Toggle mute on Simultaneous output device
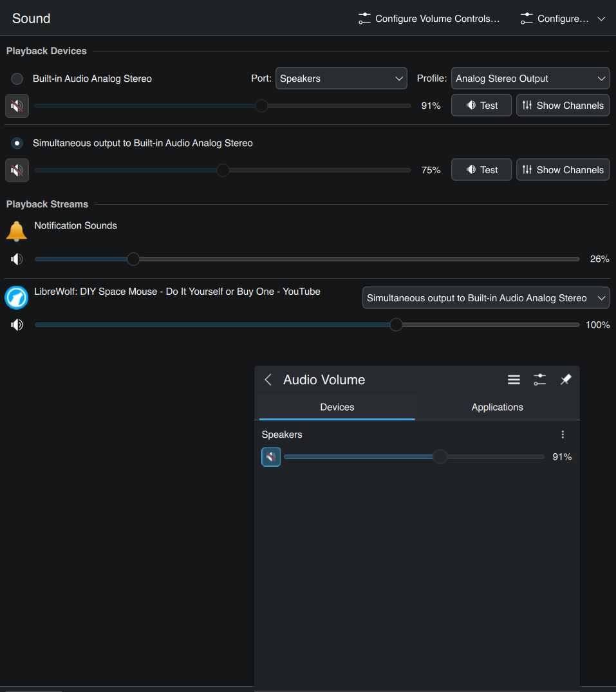Viewport: 616px width, 692px height. (17, 170)
